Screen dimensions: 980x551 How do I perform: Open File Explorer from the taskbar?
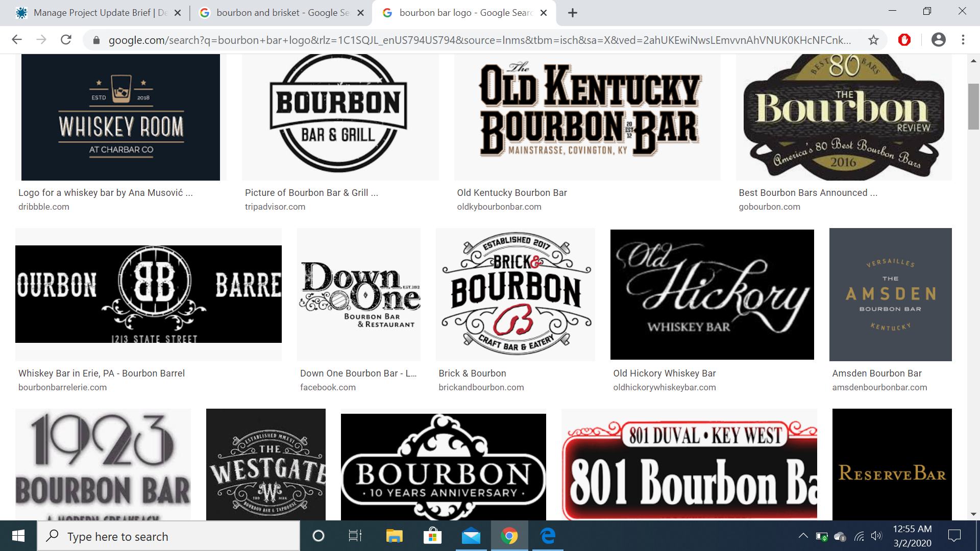[394, 536]
